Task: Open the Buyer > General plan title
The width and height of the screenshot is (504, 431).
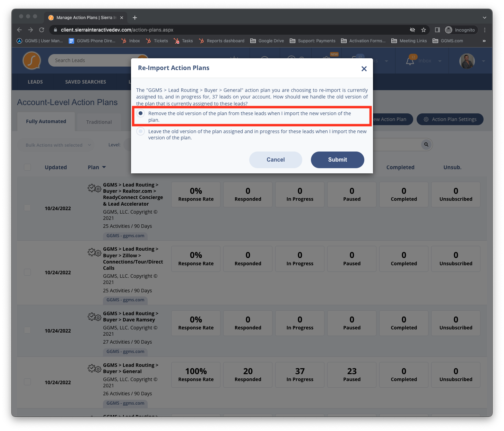Action: (131, 368)
